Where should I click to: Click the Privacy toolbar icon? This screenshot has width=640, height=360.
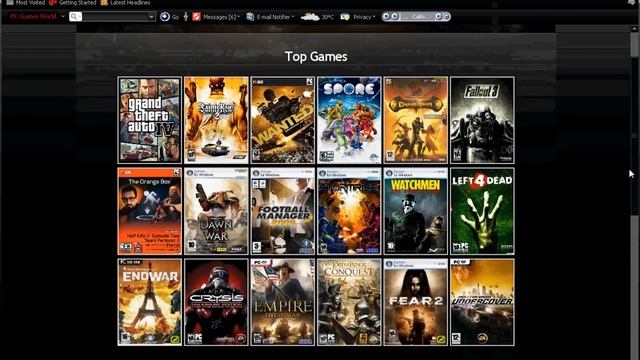coord(345,17)
